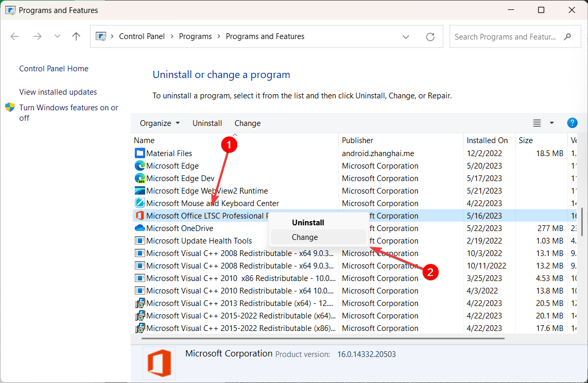Expand the chevron after Programs breadcrumb
Viewport: 588px width, 383px height.
click(x=219, y=36)
